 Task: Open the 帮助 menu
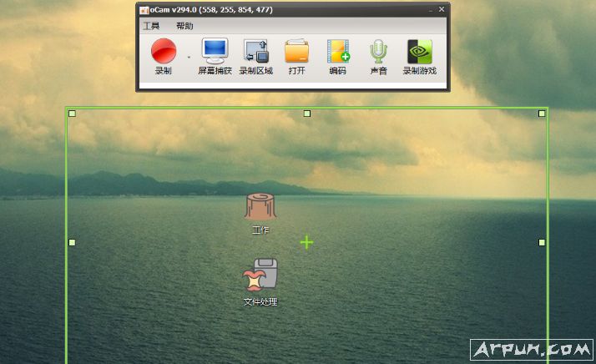[x=184, y=26]
